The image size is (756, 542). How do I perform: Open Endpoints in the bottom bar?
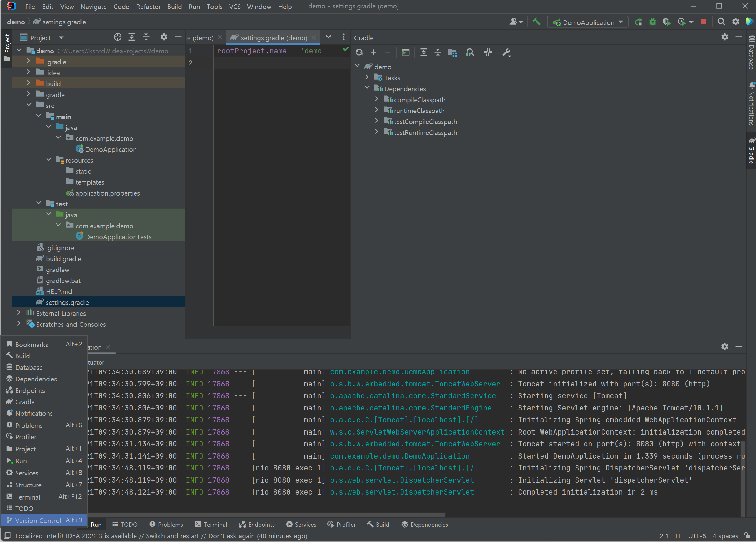257,524
